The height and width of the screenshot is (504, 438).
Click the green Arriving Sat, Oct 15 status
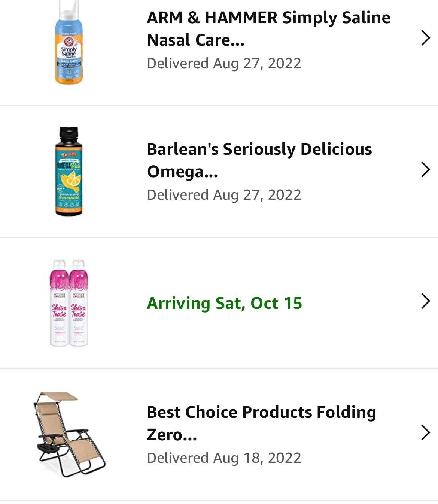click(224, 303)
